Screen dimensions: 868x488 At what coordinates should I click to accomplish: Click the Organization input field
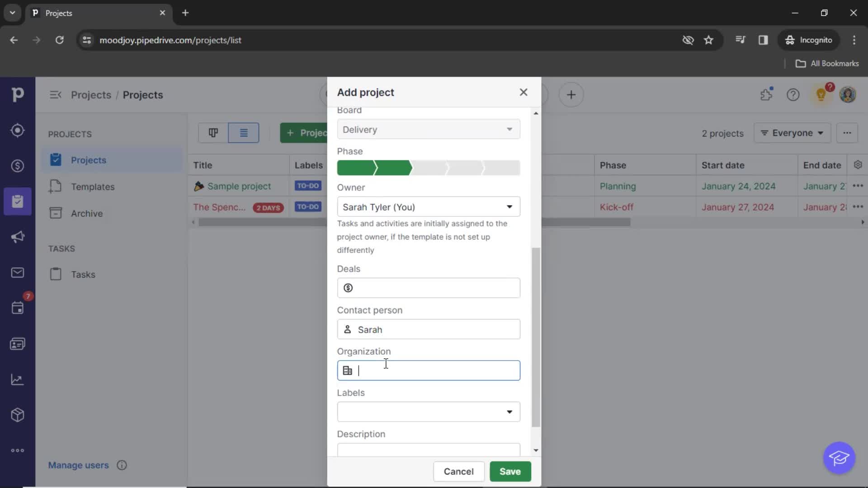tap(429, 370)
